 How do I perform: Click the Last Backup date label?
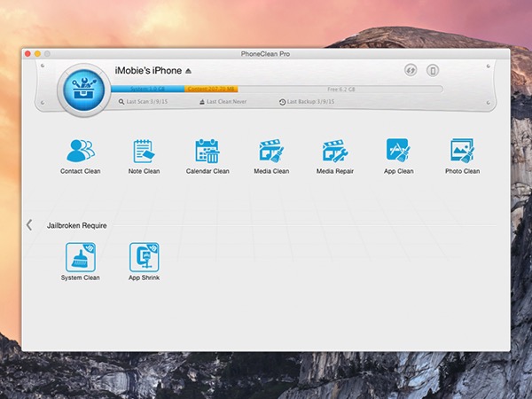pyautogui.click(x=307, y=101)
